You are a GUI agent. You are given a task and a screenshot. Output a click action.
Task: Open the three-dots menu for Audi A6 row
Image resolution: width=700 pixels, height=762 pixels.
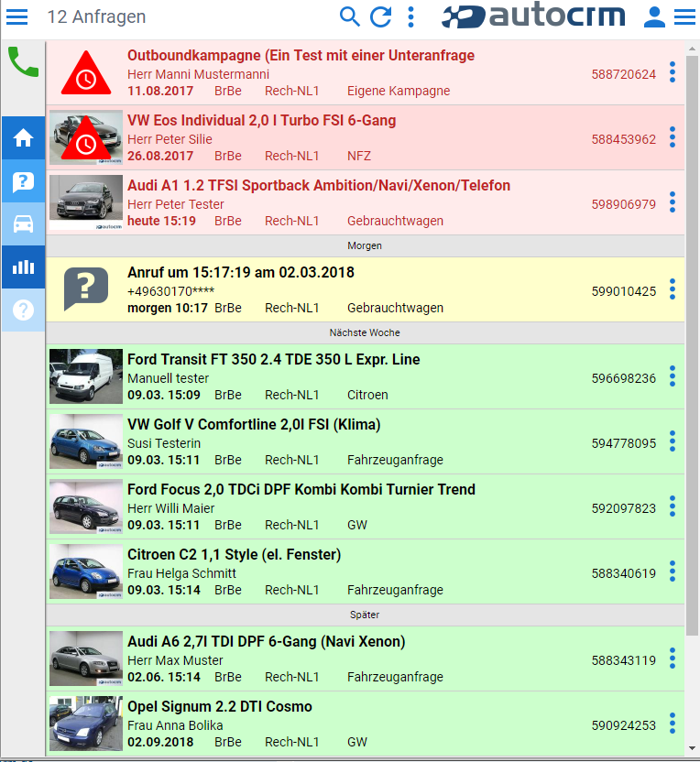pos(673,659)
